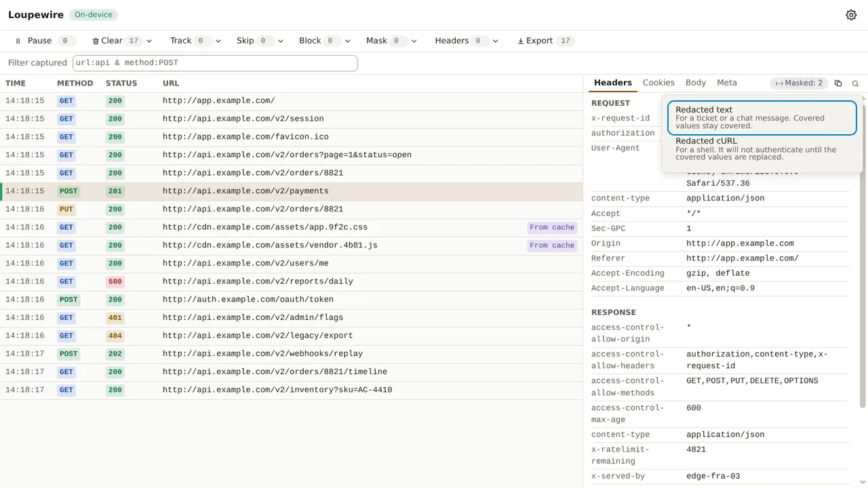Sort by the URL column header
The image size is (868, 488).
pyautogui.click(x=171, y=83)
